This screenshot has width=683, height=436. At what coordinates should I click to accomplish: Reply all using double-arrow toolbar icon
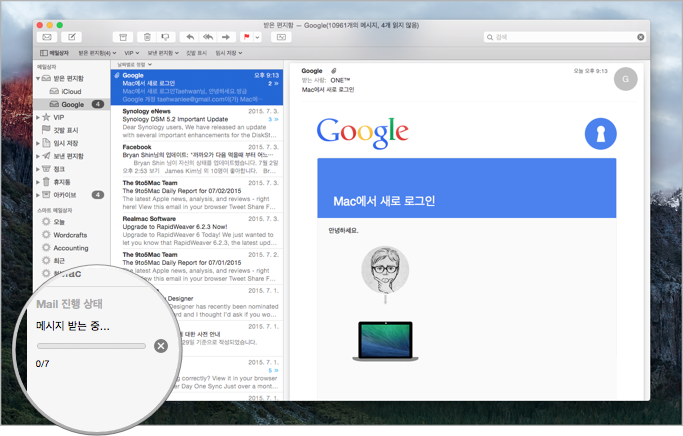208,37
